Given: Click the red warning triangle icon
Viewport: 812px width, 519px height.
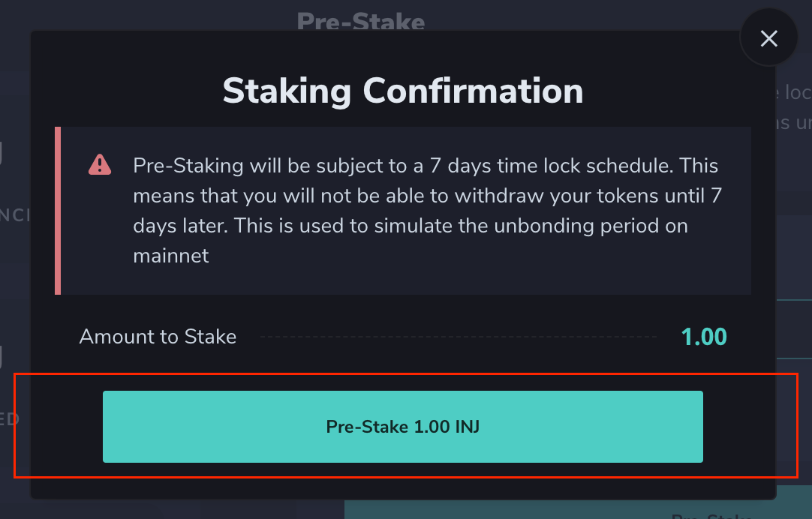Looking at the screenshot, I should (100, 164).
